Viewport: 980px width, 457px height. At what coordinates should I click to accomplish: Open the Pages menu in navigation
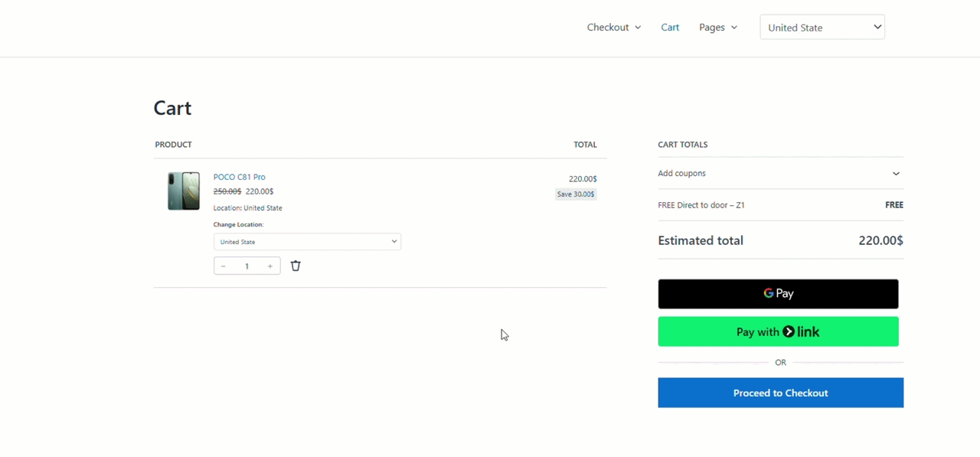point(718,28)
